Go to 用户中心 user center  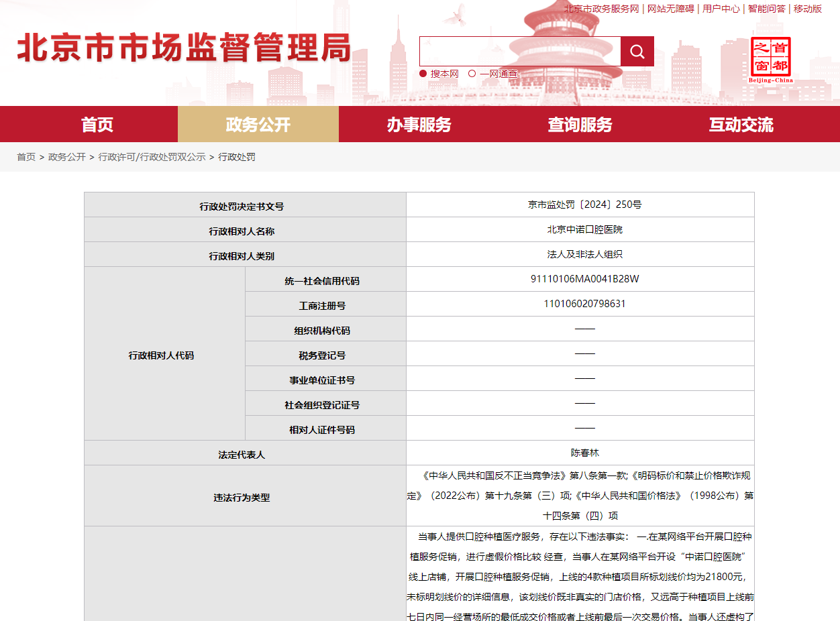(721, 9)
